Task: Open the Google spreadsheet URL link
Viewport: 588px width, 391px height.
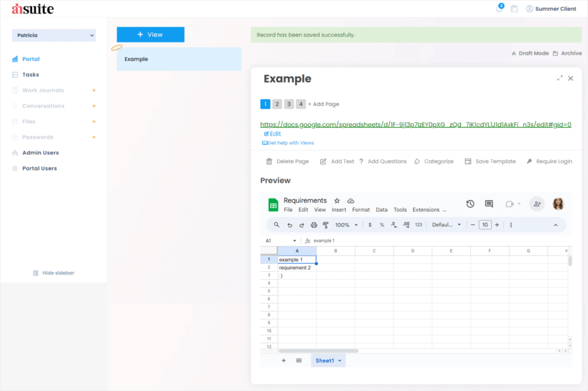Action: click(416, 125)
